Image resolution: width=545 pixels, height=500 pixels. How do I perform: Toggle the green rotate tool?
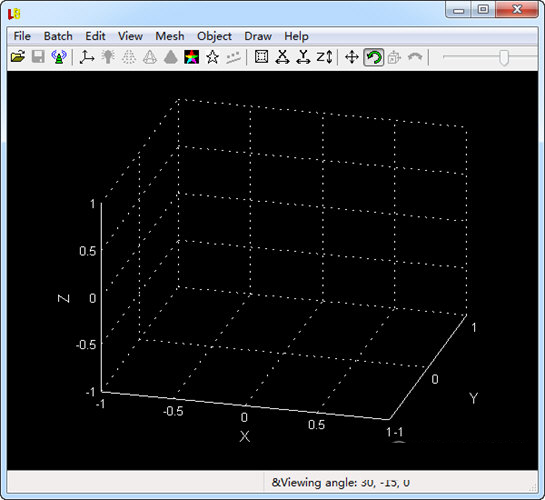(x=374, y=57)
